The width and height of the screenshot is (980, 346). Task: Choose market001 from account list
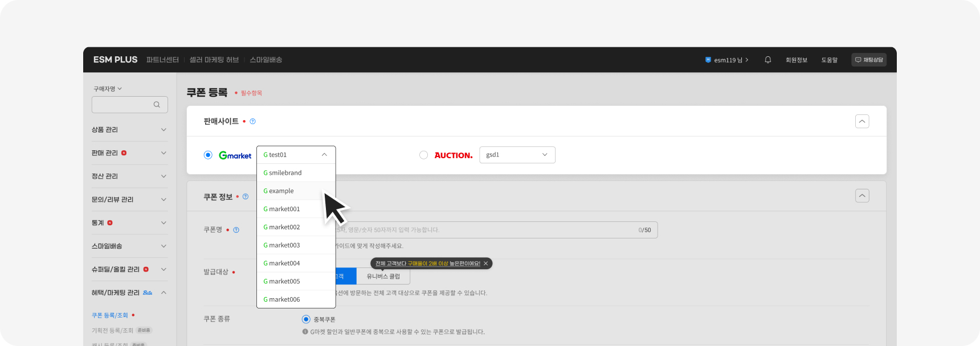296,209
